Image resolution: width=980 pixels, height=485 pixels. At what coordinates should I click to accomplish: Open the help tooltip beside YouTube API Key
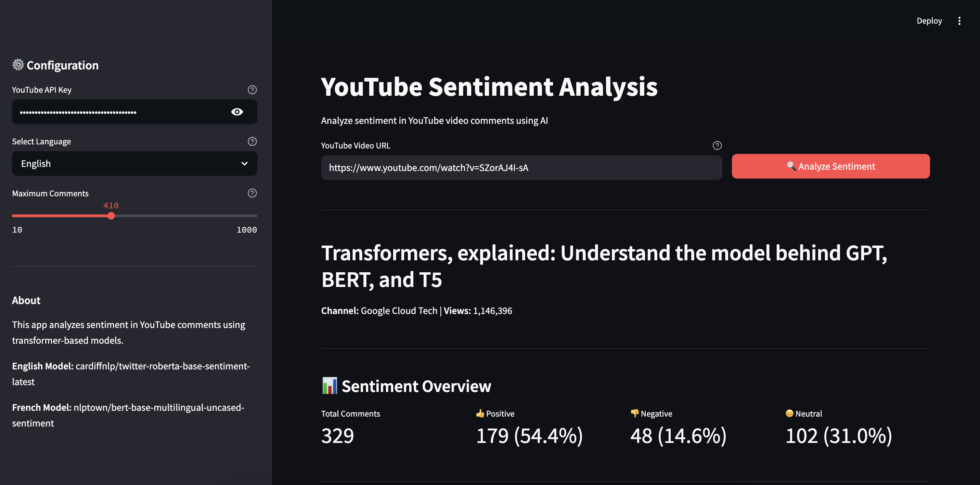click(x=252, y=90)
